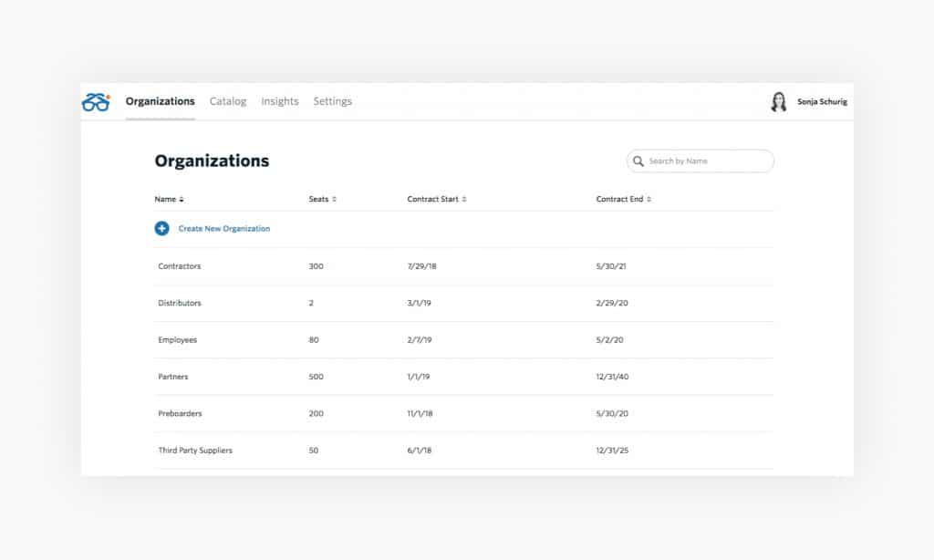The image size is (934, 560).
Task: Click contract end date 5/2/20
Action: [610, 340]
